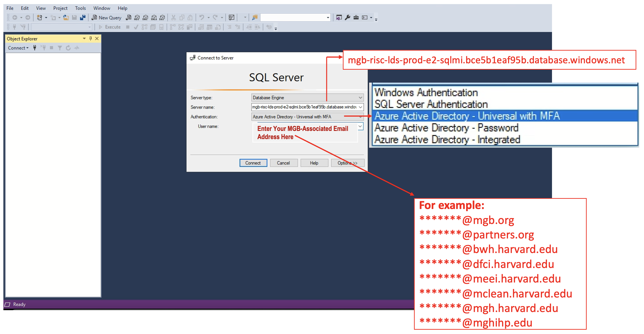Click the Undo arrow icon
The height and width of the screenshot is (334, 644).
tap(202, 17)
